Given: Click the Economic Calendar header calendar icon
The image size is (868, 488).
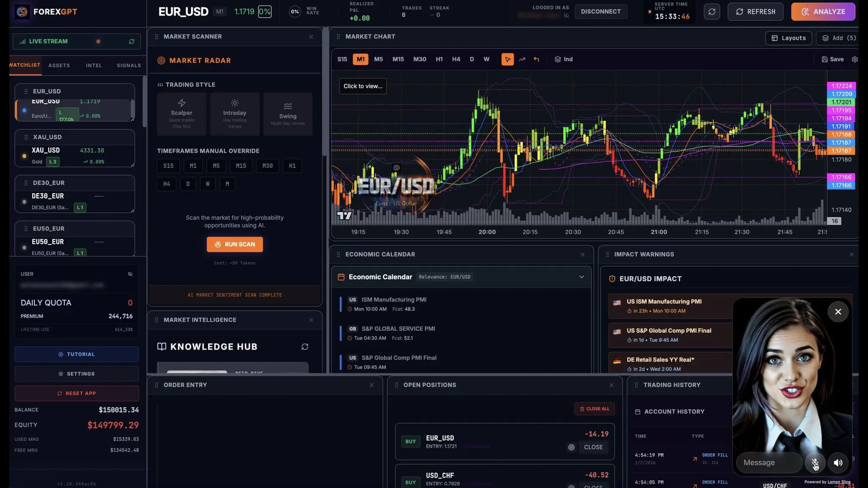Looking at the screenshot, I should point(341,277).
